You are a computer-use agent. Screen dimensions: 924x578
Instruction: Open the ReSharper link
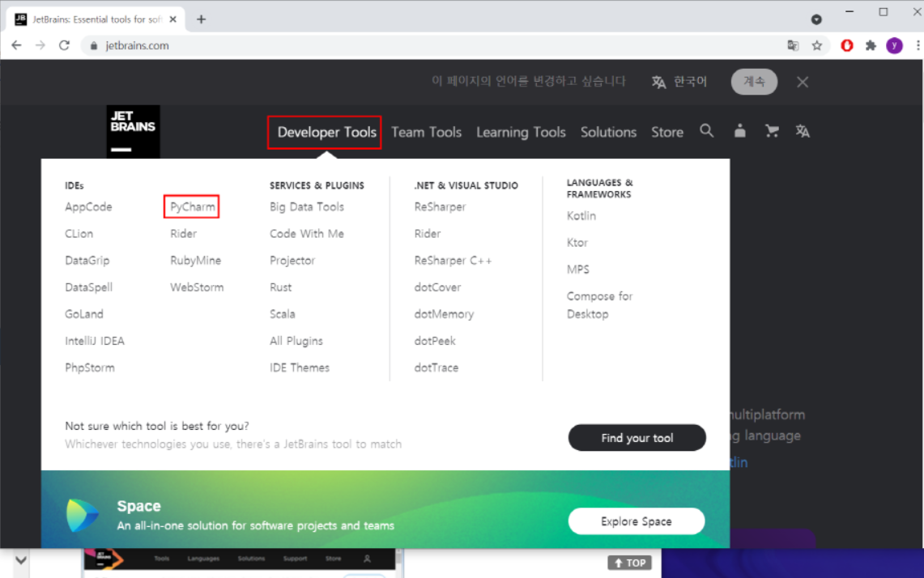(x=440, y=206)
